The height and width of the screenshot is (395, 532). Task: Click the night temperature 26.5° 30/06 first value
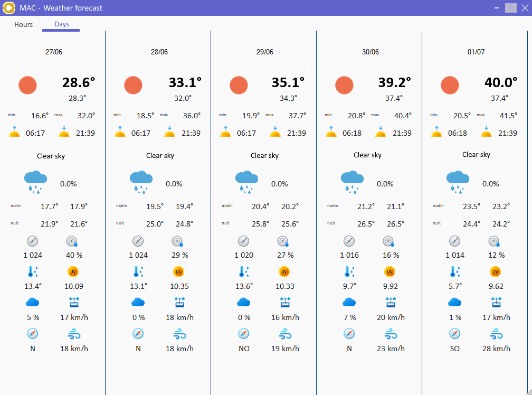pos(366,224)
